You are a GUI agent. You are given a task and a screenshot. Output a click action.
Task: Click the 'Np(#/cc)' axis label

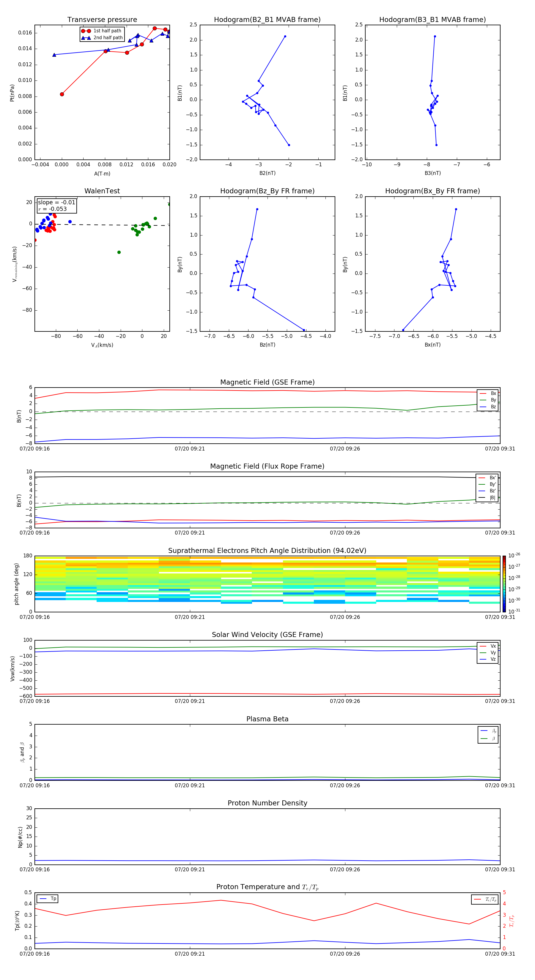[x=20, y=837]
